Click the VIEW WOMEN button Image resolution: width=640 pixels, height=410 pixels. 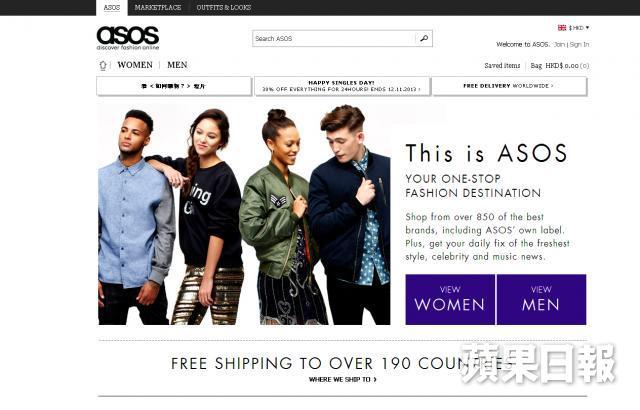pos(450,299)
